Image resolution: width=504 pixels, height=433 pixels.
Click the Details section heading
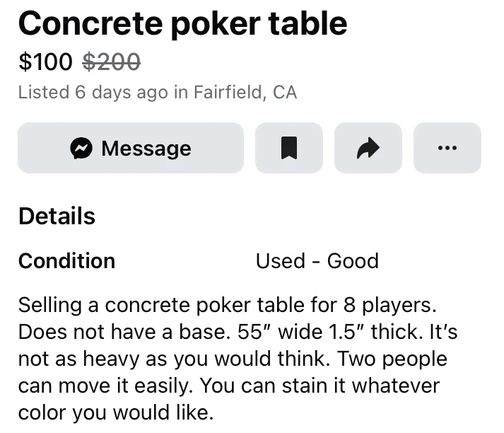point(57,216)
